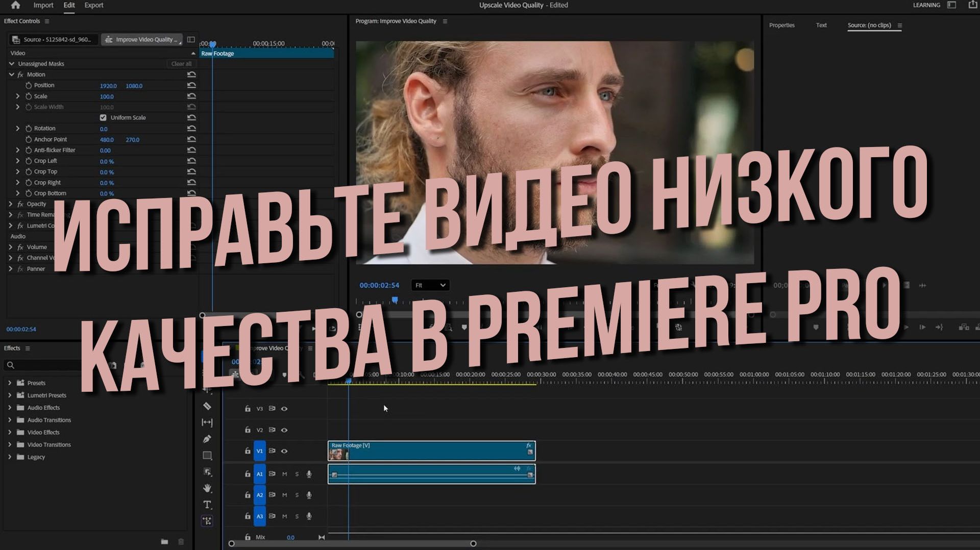This screenshot has width=980, height=550.
Task: Lock the V3 video track
Action: [x=248, y=409]
